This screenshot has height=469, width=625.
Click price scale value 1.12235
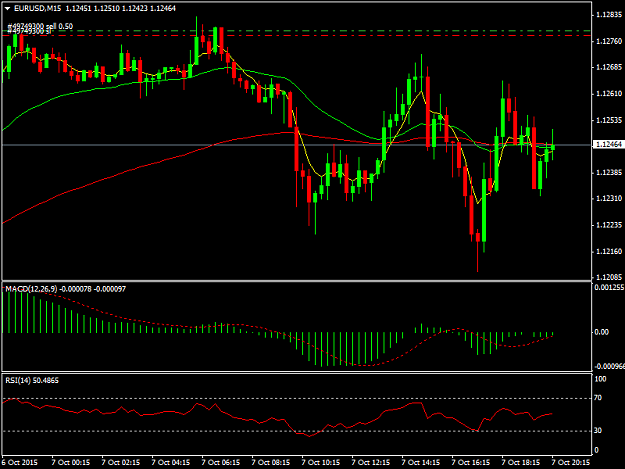609,225
